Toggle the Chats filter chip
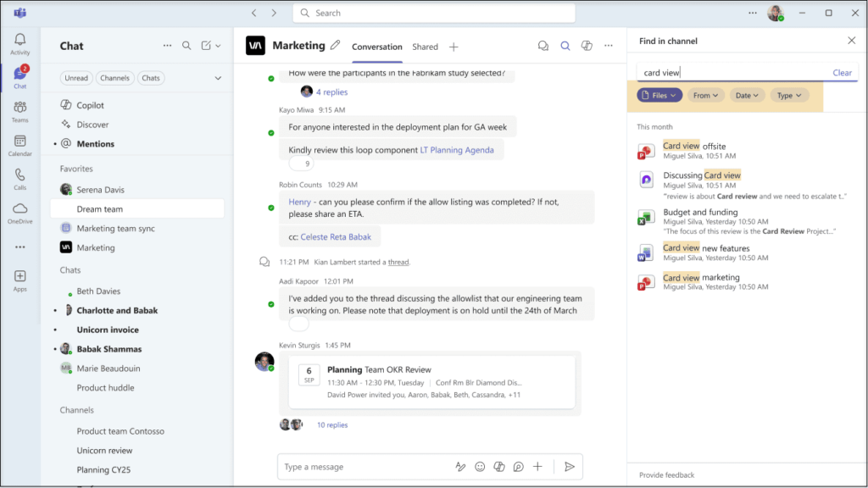The width and height of the screenshot is (868, 488). [x=151, y=78]
